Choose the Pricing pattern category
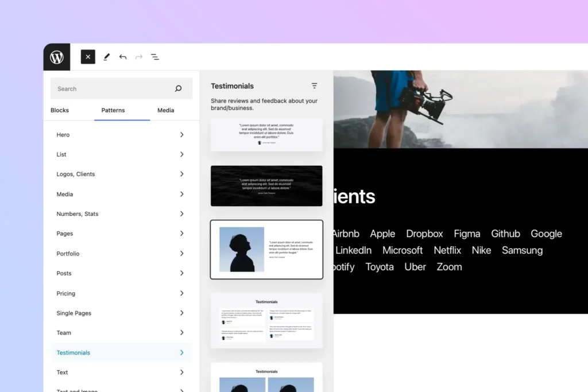Image resolution: width=588 pixels, height=392 pixels. [121, 293]
